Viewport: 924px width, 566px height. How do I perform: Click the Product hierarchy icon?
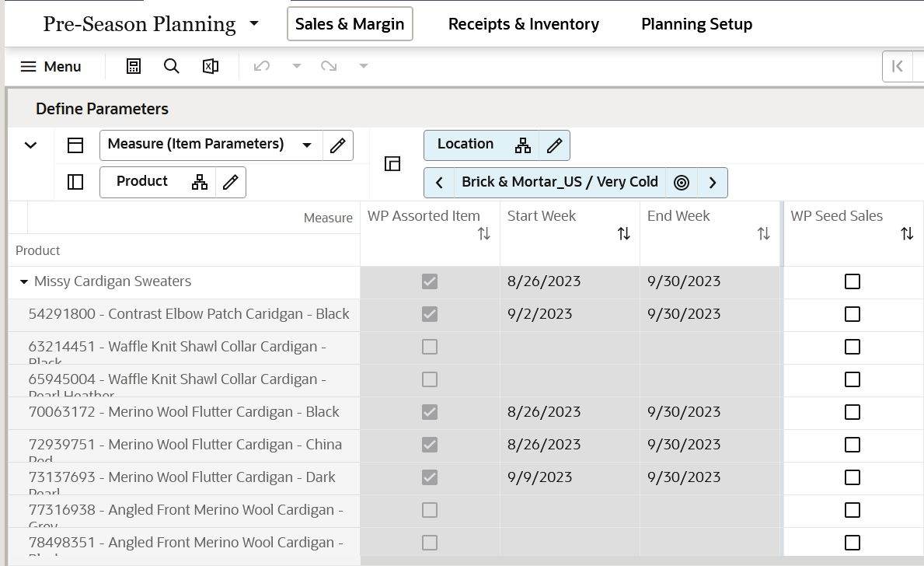tap(200, 182)
